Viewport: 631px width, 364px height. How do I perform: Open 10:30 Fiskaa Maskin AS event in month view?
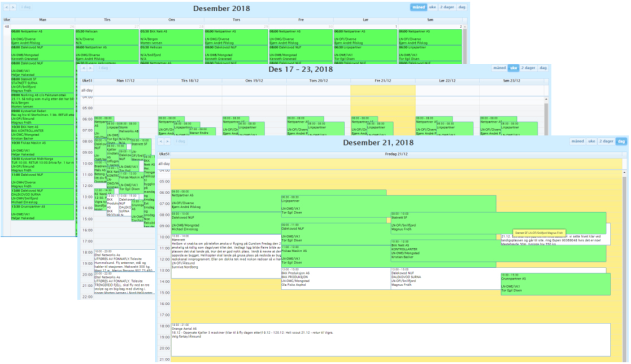pyautogui.click(x=43, y=148)
